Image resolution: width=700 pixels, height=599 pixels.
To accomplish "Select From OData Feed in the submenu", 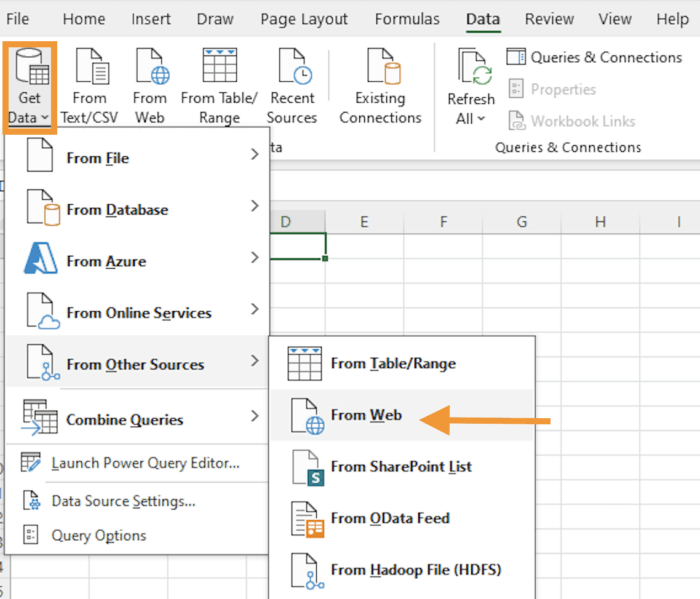I will [x=402, y=518].
